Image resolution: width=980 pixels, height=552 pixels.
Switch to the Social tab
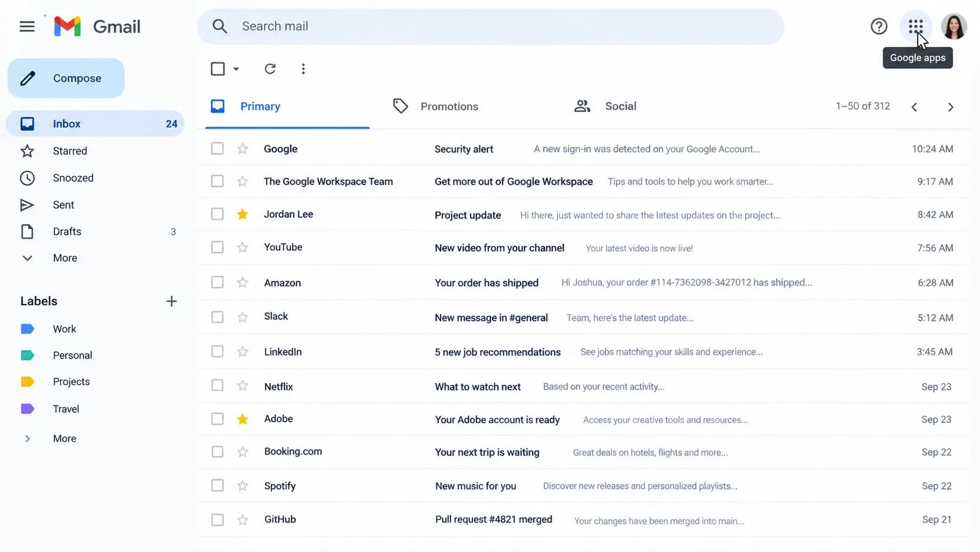click(605, 107)
